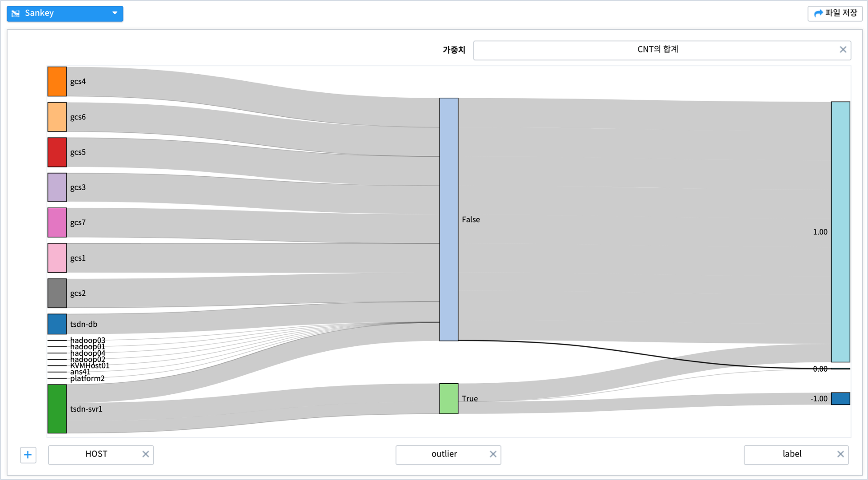Click the blue -1.00 label node
This screenshot has width=868, height=480.
pos(840,399)
